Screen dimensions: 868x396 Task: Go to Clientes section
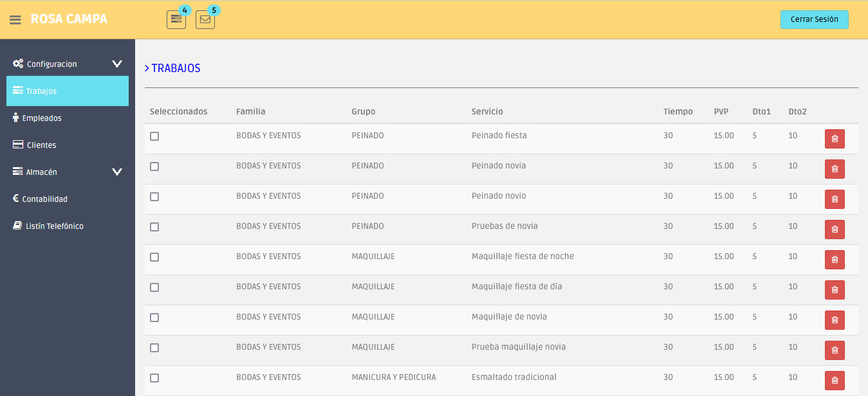(41, 145)
